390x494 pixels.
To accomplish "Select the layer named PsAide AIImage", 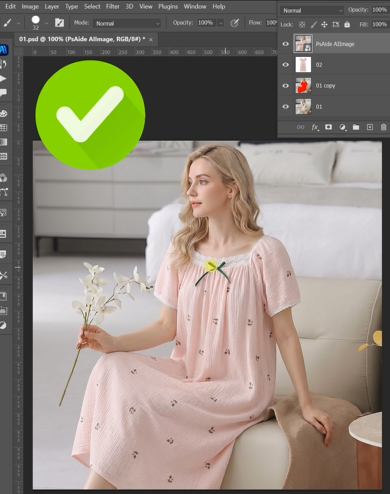I will tap(335, 44).
